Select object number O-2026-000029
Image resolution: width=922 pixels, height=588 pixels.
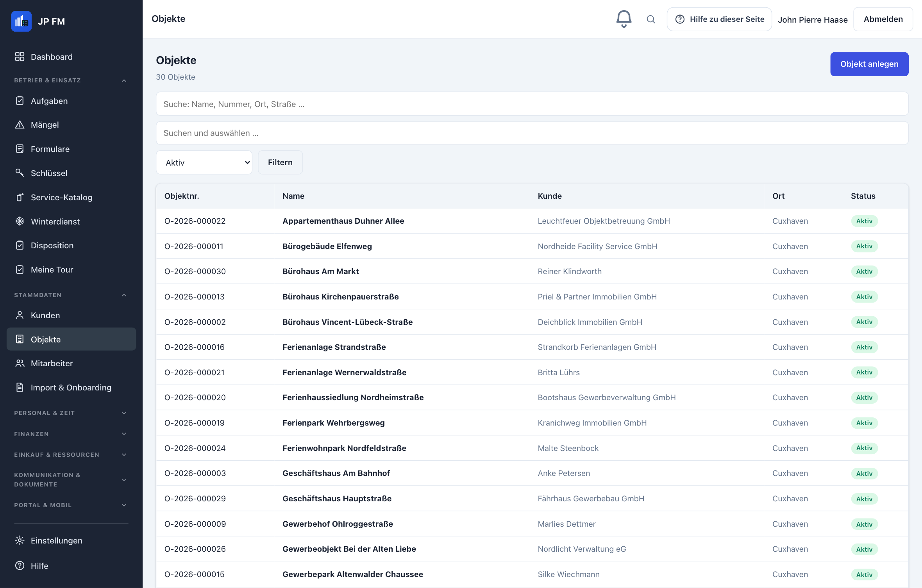pyautogui.click(x=195, y=499)
